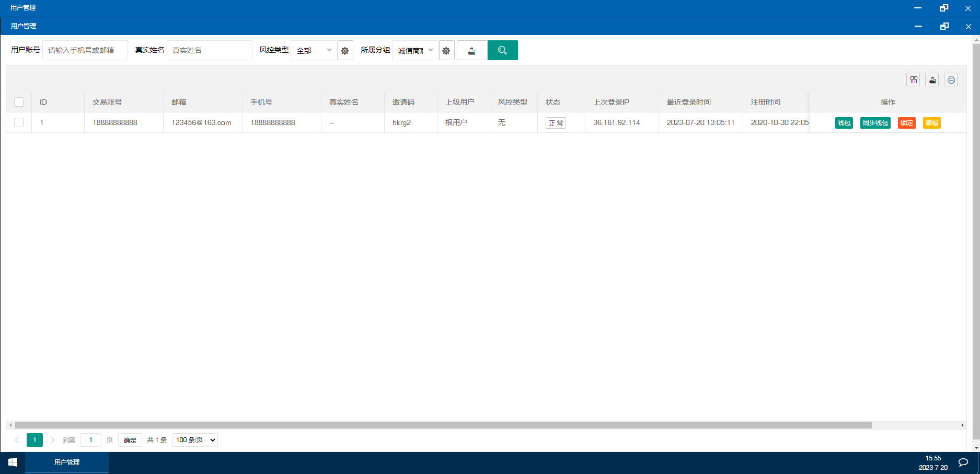The height and width of the screenshot is (474, 980).
Task: Open the column filter grid icon
Action: [x=914, y=80]
